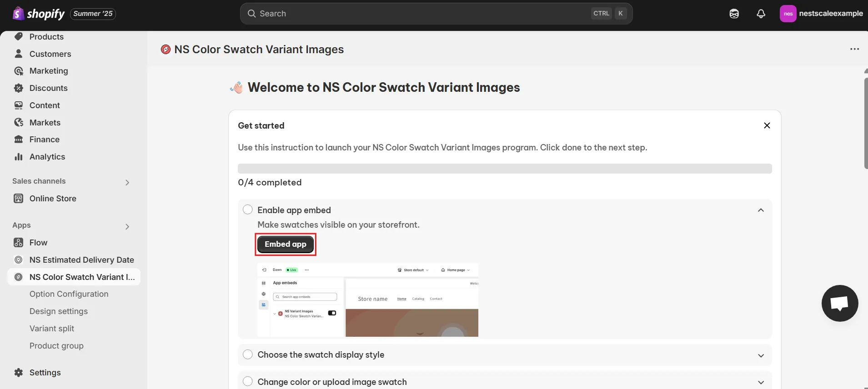Viewport: 868px width, 389px height.
Task: Click the app embed preview image
Action: [x=368, y=300]
